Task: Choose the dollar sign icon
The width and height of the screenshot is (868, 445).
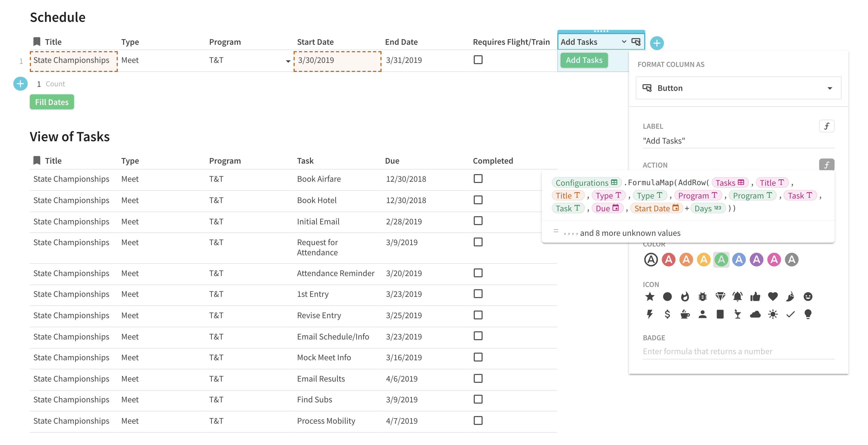Action: point(667,314)
